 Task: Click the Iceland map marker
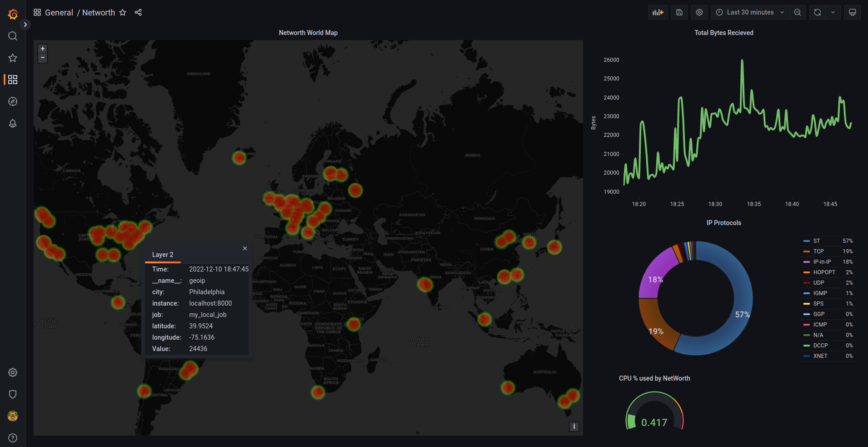(239, 158)
